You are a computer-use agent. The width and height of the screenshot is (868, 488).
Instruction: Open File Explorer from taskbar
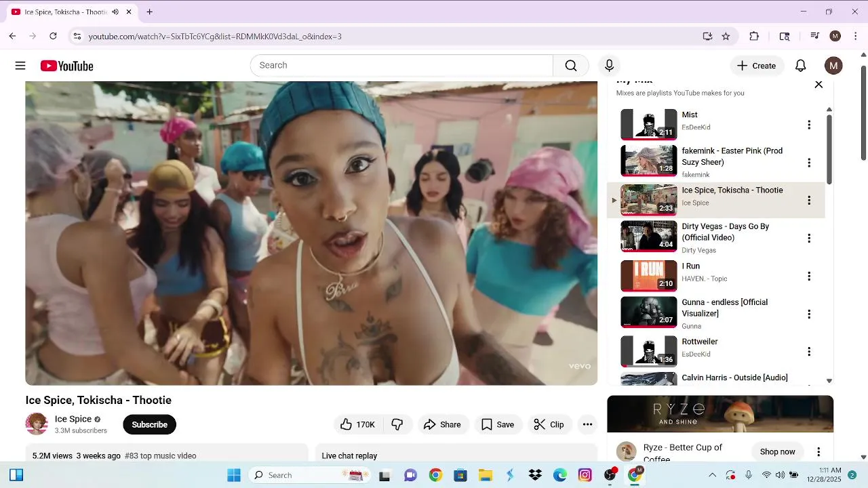pyautogui.click(x=485, y=475)
